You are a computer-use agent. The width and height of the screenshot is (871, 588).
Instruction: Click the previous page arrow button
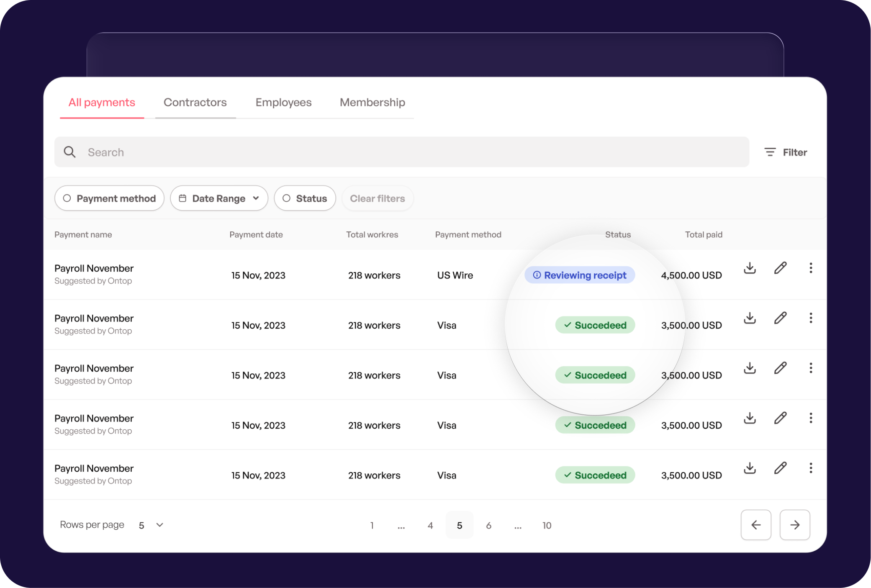coord(756,525)
